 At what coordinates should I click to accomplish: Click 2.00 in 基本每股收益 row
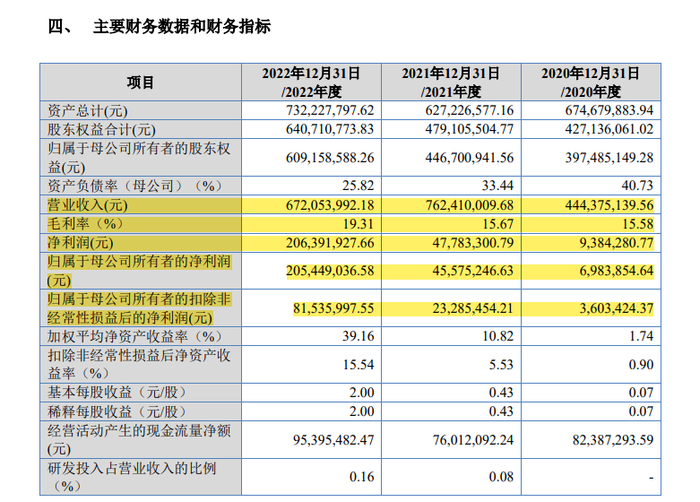[362, 393]
